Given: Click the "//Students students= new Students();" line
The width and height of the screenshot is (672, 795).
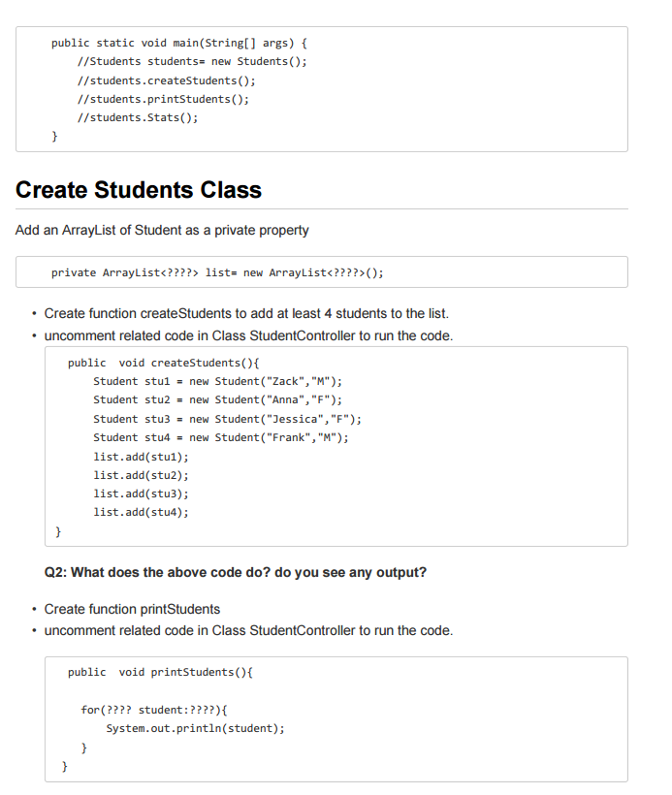Looking at the screenshot, I should pyautogui.click(x=192, y=62).
